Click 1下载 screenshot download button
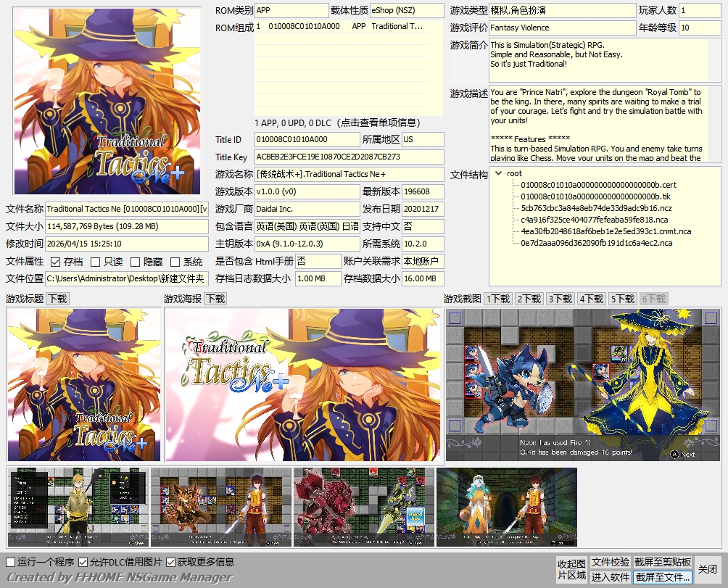Image resolution: width=728 pixels, height=588 pixels. coord(498,299)
